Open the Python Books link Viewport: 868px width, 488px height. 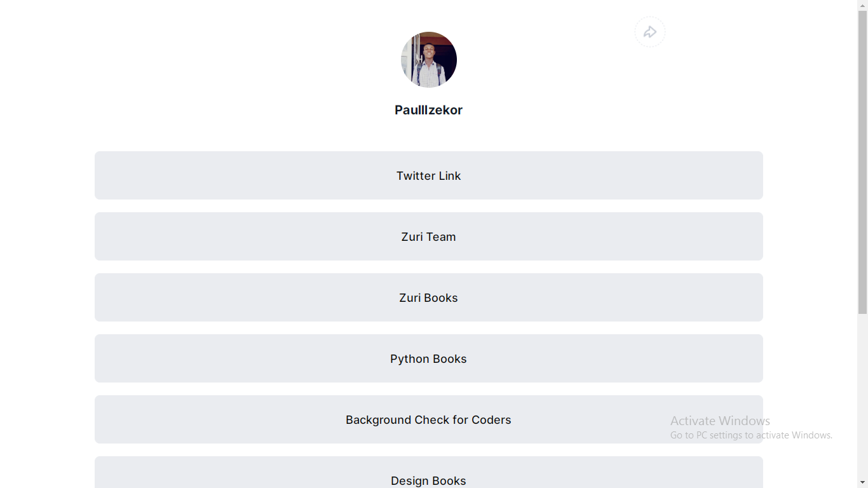429,358
